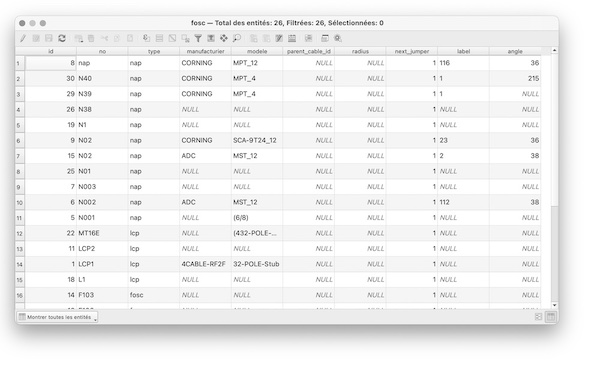Select row number 6 header
This screenshot has height=378, width=600.
coord(20,140)
